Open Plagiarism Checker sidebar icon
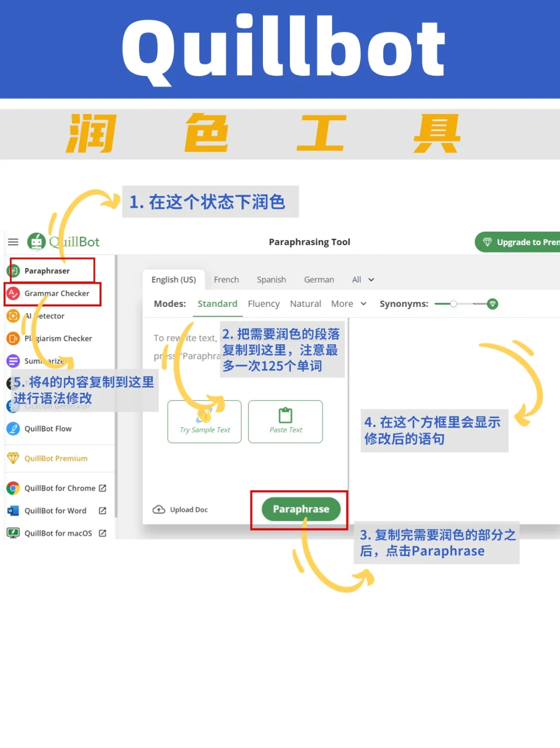The image size is (560, 748). coord(13,338)
